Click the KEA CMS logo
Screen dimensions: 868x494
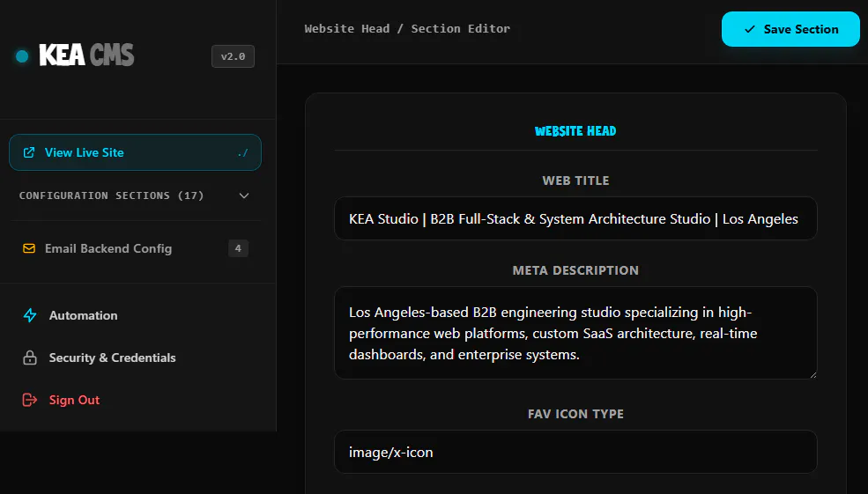[x=86, y=55]
